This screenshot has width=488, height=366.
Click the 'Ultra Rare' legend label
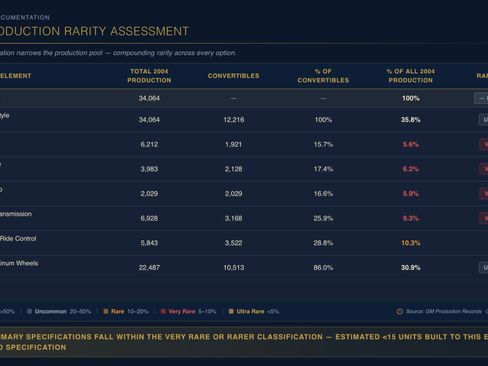(250, 311)
